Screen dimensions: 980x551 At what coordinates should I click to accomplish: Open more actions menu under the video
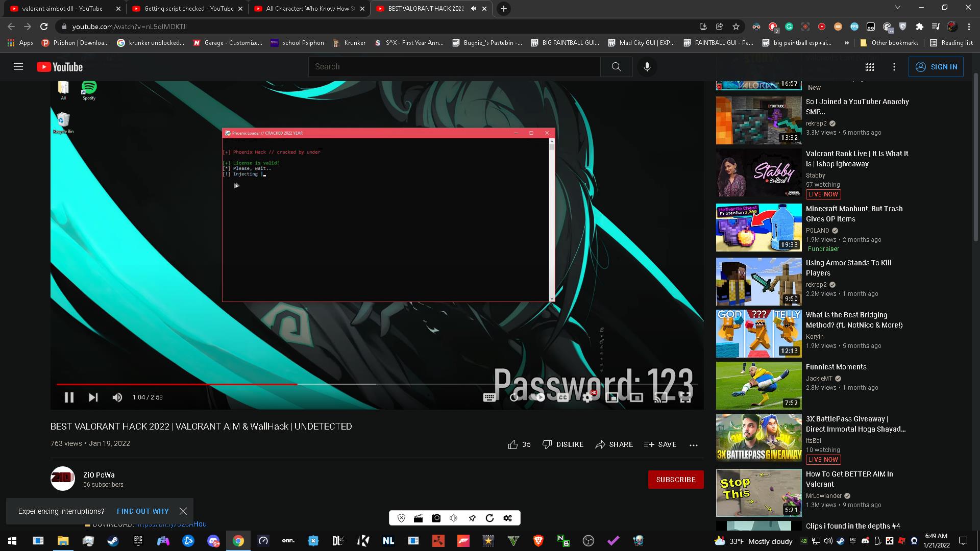pyautogui.click(x=693, y=445)
